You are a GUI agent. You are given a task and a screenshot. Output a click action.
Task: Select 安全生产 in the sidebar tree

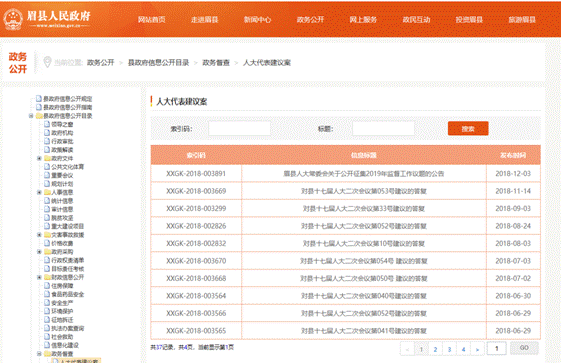pyautogui.click(x=62, y=303)
